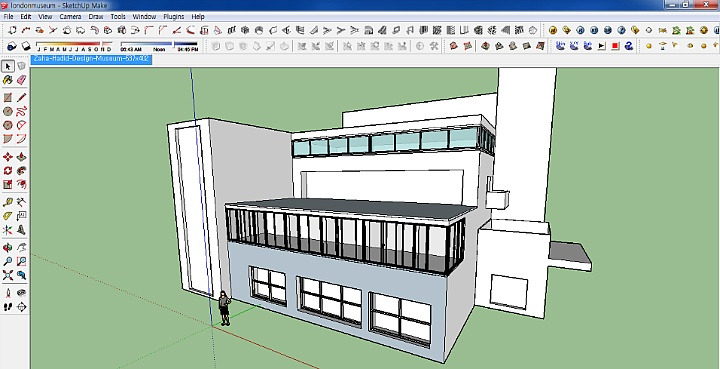Open the Window menu
Screen dimensions: 720x369
144,17
